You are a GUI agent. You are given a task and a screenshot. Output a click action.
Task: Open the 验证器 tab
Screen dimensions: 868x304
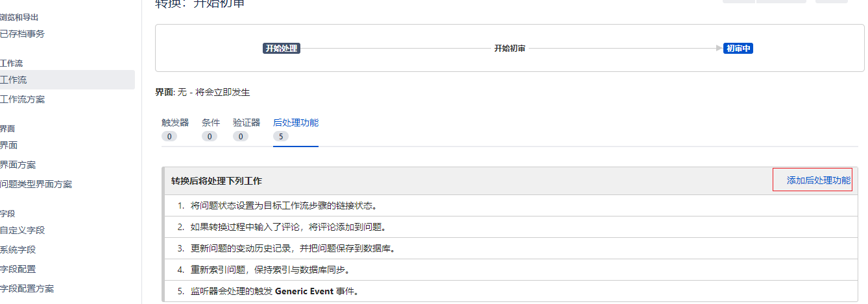(x=246, y=123)
